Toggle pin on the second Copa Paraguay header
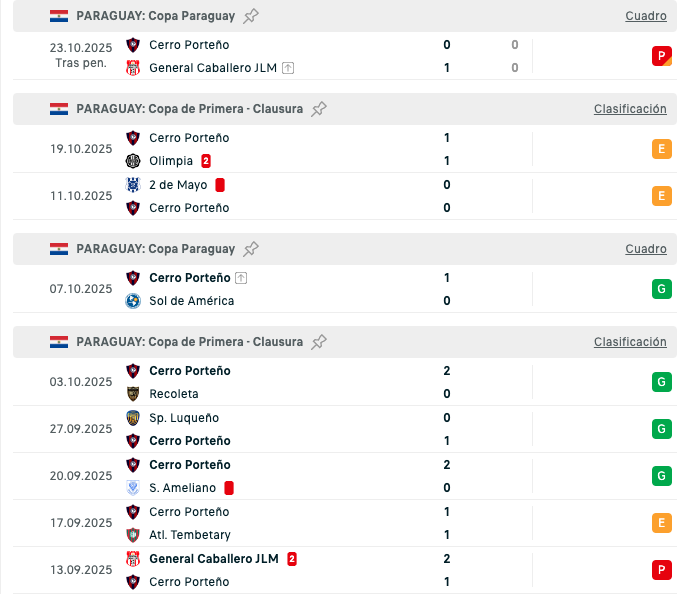689x594 pixels. coord(251,249)
